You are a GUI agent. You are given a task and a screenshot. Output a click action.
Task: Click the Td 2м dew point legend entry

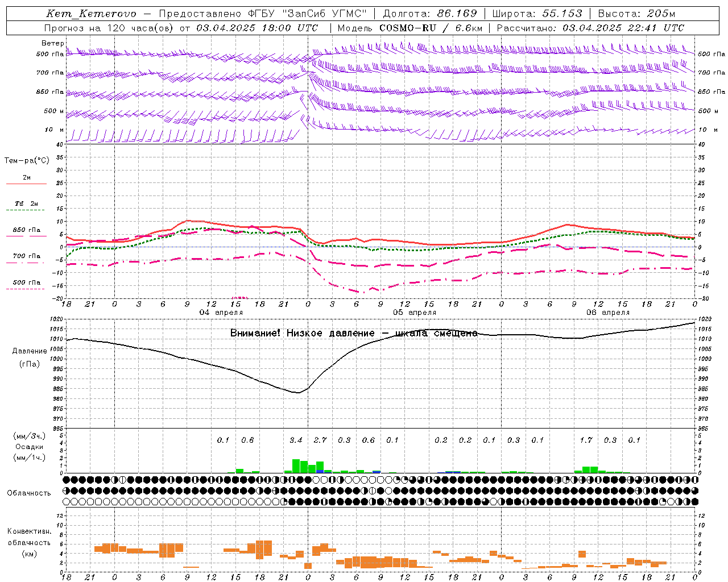26,203
